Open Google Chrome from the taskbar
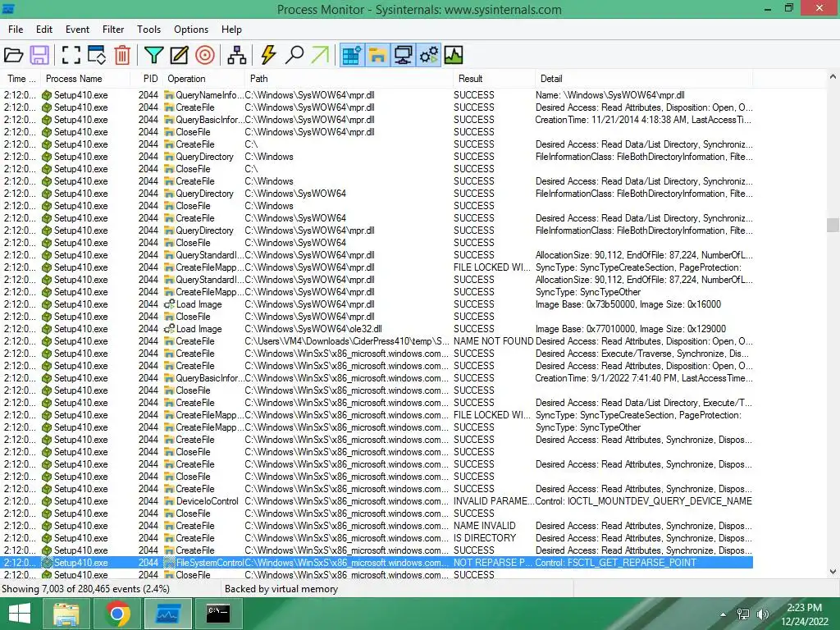 (117, 614)
